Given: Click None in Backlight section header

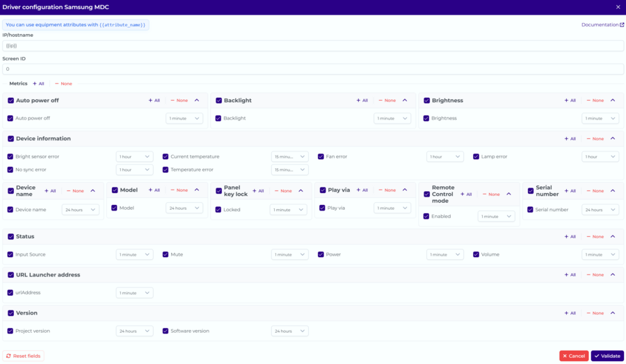Looking at the screenshot, I should point(387,101).
